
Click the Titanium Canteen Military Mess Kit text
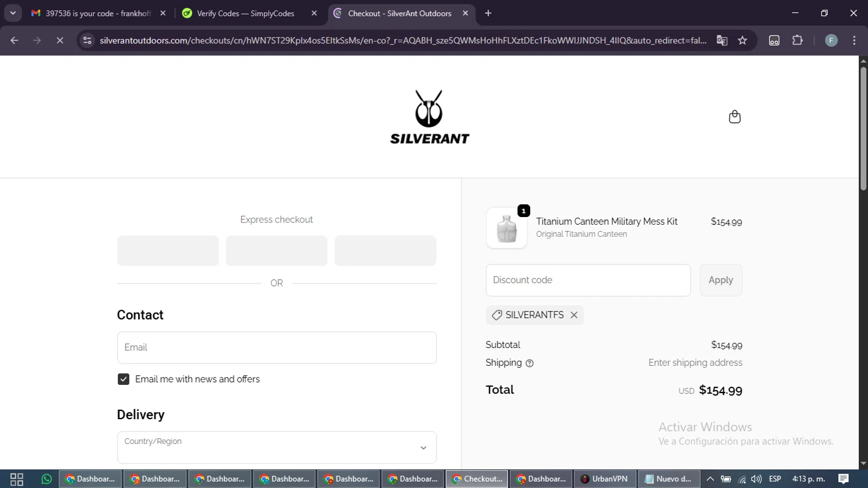[606, 222]
